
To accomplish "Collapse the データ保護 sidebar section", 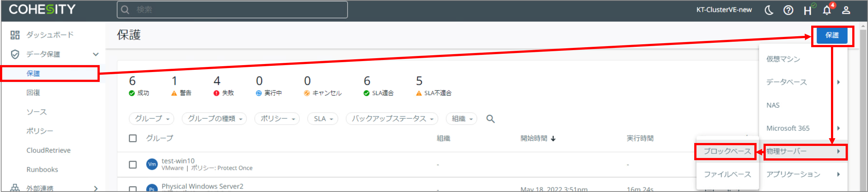I will coord(96,54).
